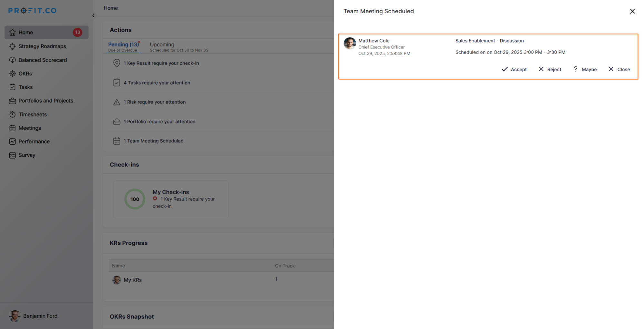The image size is (644, 329).
Task: Click the Maybe question mark icon
Action: (x=576, y=69)
